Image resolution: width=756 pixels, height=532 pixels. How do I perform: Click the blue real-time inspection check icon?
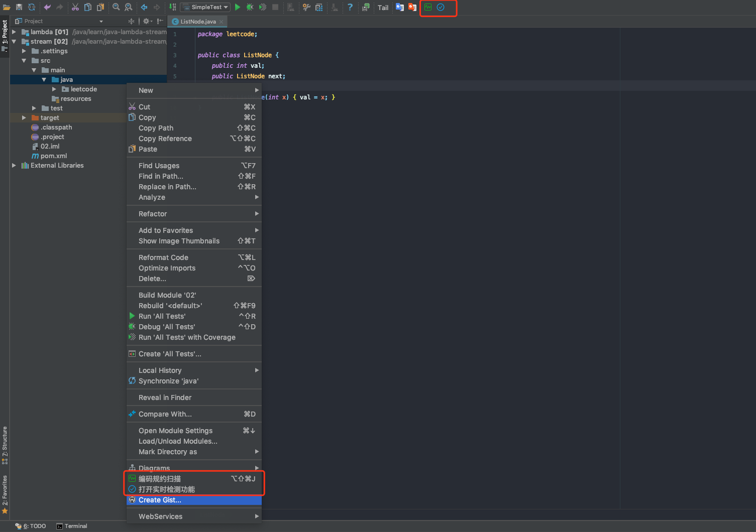(x=441, y=7)
